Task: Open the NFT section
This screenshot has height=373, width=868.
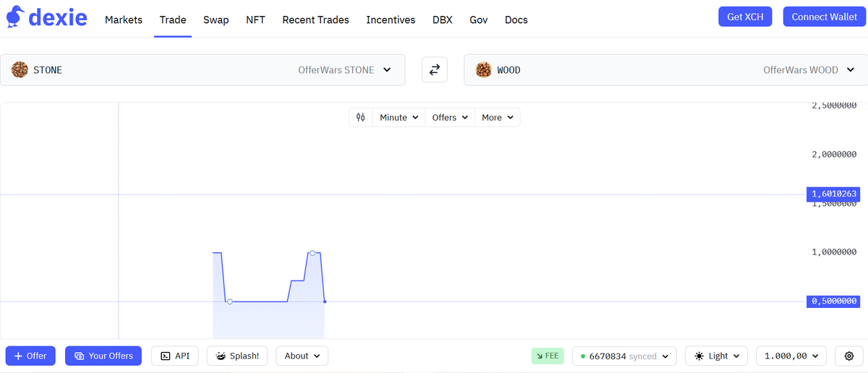Action: point(255,20)
